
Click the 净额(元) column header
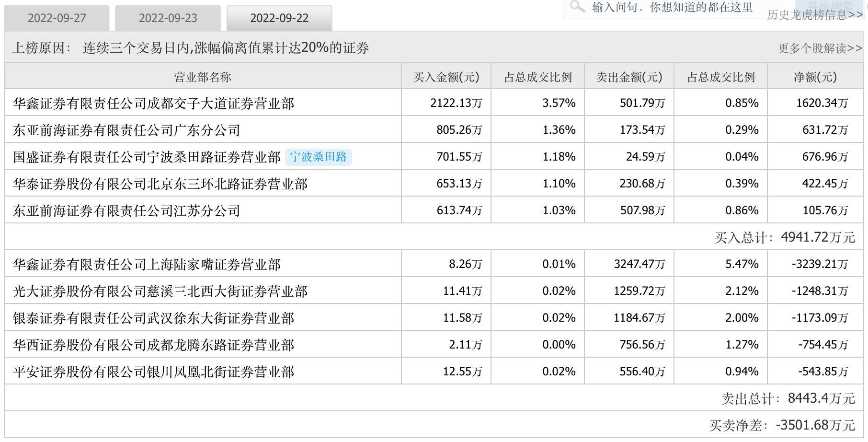[815, 77]
